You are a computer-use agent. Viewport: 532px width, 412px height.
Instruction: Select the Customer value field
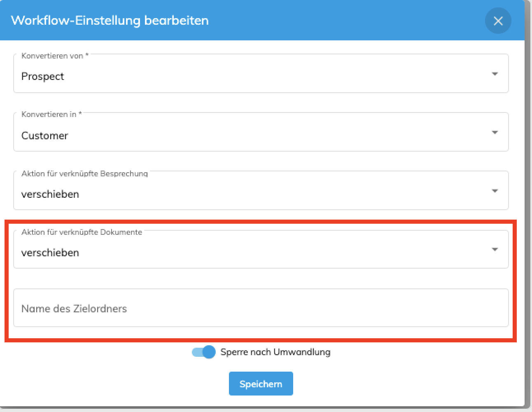(x=261, y=132)
